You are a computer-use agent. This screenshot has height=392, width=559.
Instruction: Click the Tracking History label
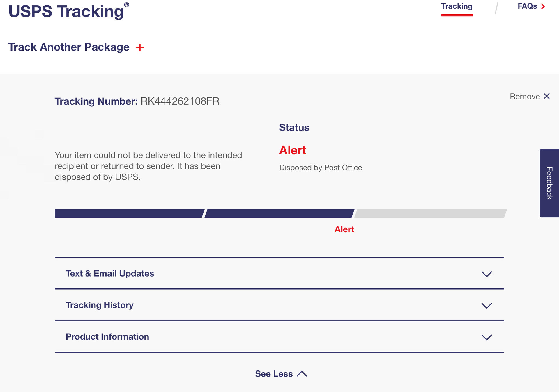pos(100,305)
